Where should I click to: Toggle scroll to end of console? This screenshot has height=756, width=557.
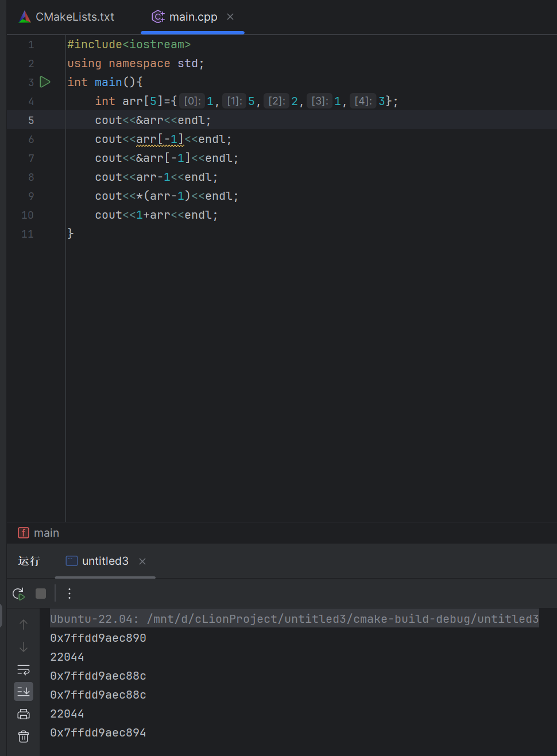coord(24,691)
